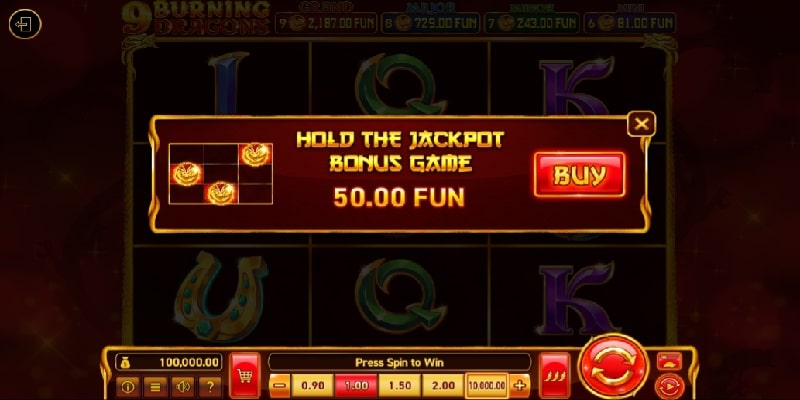Select the 1.00 bet value
This screenshot has width=800, height=400.
(356, 386)
